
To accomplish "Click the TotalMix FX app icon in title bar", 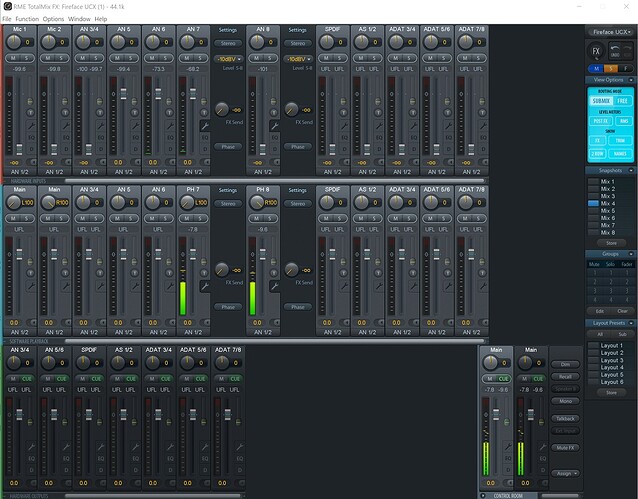I will point(7,6).
